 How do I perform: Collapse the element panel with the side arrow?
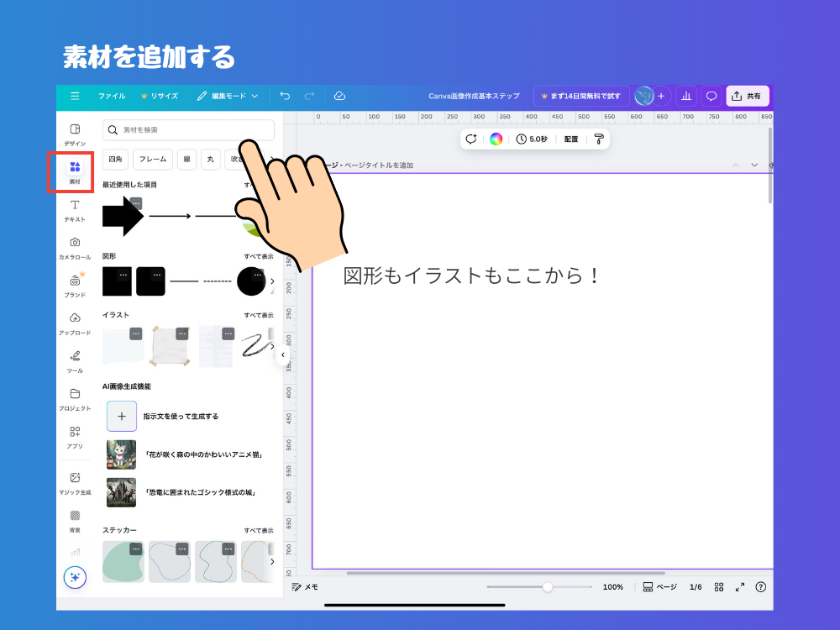pyautogui.click(x=283, y=354)
